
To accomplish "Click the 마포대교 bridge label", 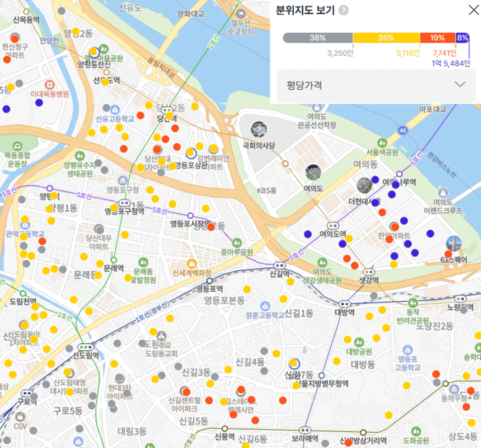I will 433,109.
